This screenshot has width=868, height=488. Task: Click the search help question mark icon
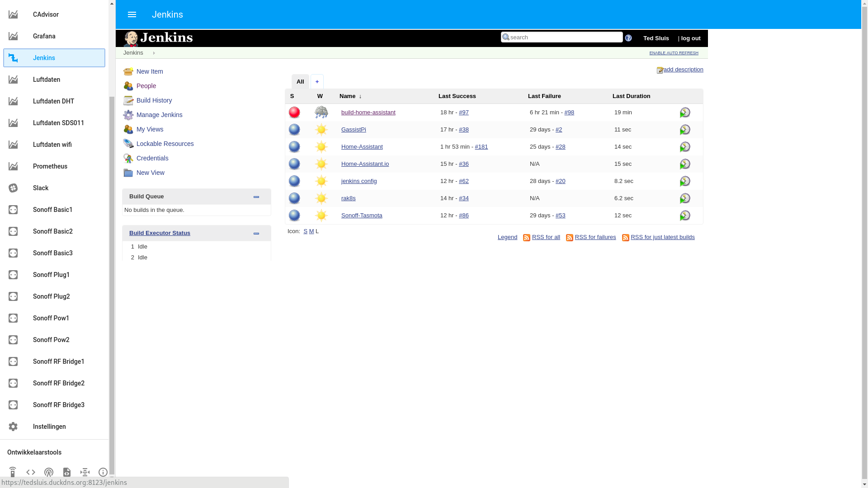[628, 38]
